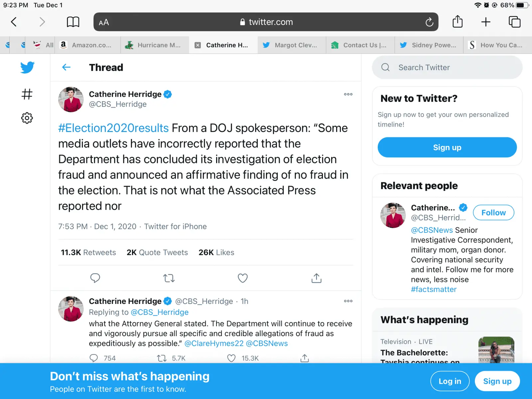Screen dimensions: 532x399
Task: Switch to the Hurricane tab
Action: tap(155, 45)
